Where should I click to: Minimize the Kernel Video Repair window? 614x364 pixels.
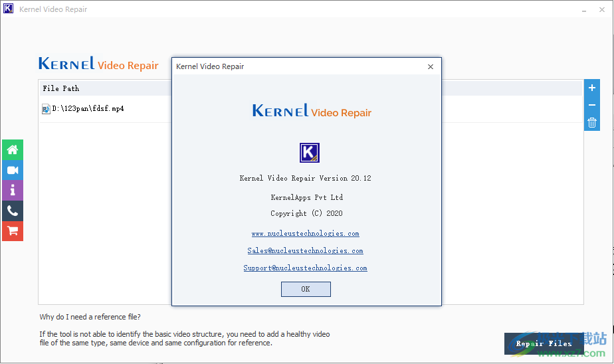click(584, 10)
